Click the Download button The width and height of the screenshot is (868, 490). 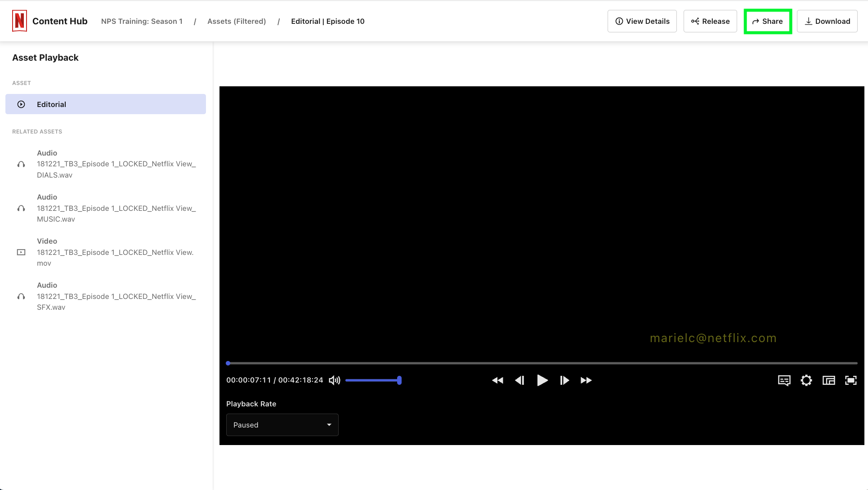tap(827, 21)
